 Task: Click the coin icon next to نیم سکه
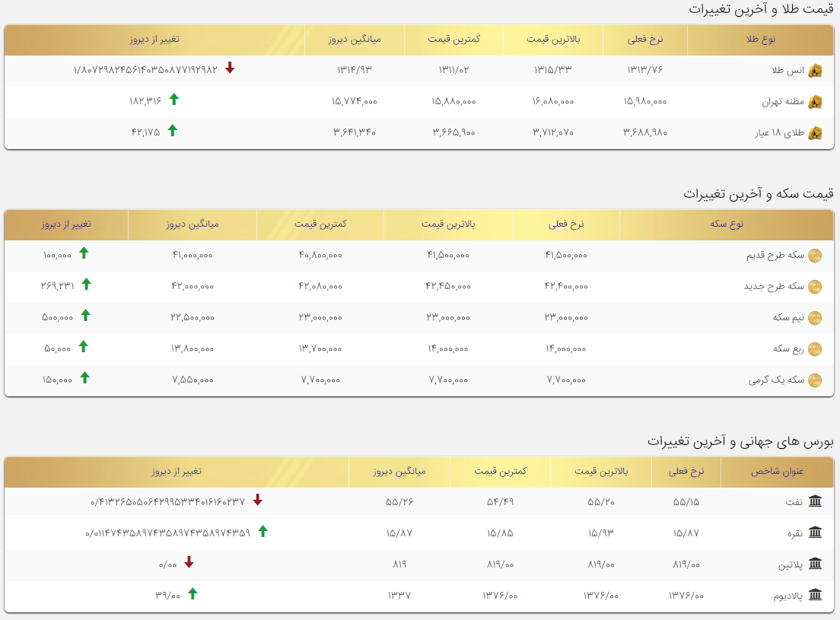(815, 318)
